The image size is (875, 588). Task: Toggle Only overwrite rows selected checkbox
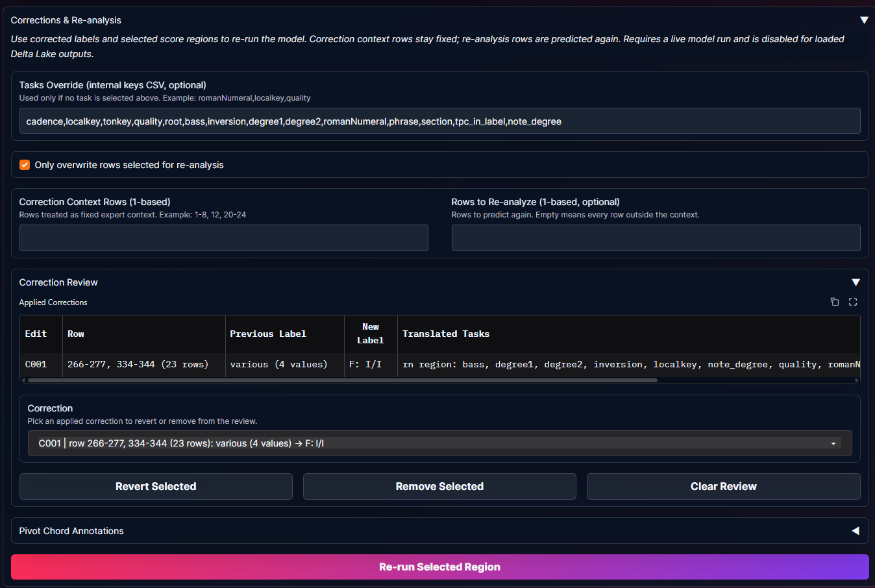[x=25, y=165]
